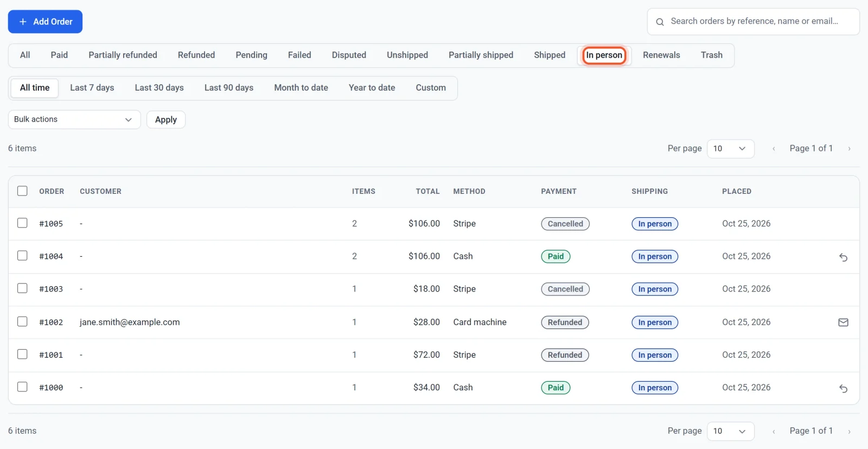Click the jane.smith@example.com customer cell
This screenshot has width=868, height=449.
click(x=130, y=322)
